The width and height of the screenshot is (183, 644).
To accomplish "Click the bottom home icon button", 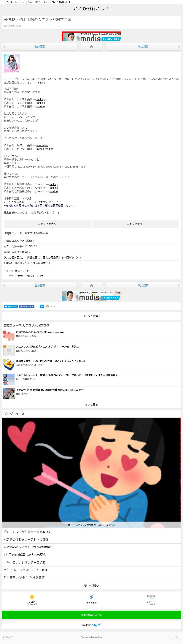I will pos(91,285).
